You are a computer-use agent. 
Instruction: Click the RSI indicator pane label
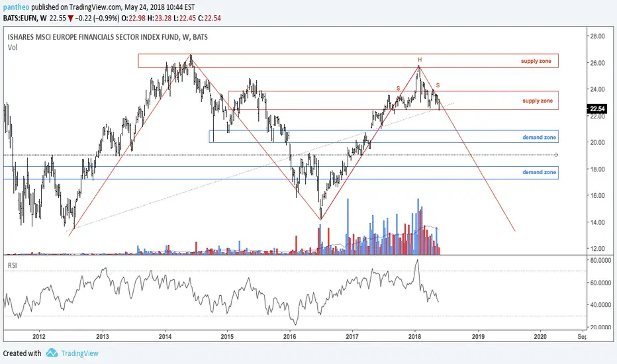[x=13, y=265]
